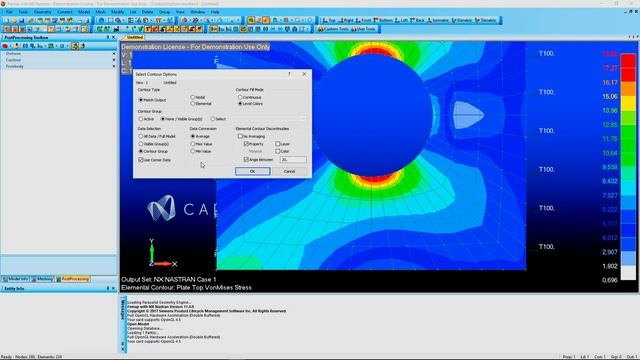Open the Geometry menu
The width and height of the screenshot is (640, 360).
click(x=42, y=12)
